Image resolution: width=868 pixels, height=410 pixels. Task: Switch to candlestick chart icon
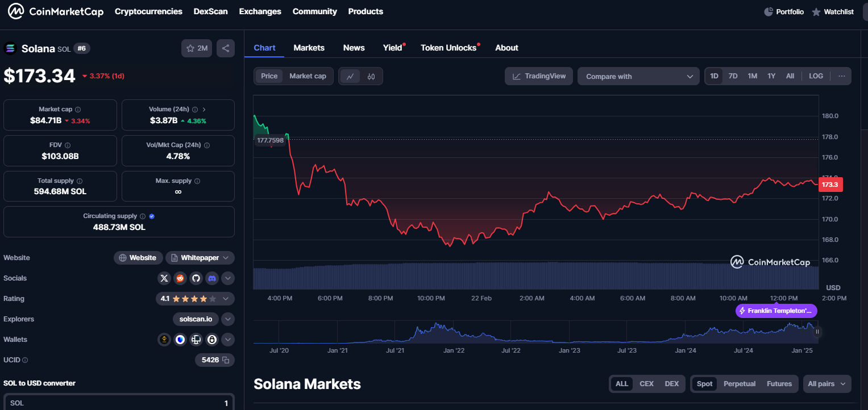pyautogui.click(x=371, y=76)
